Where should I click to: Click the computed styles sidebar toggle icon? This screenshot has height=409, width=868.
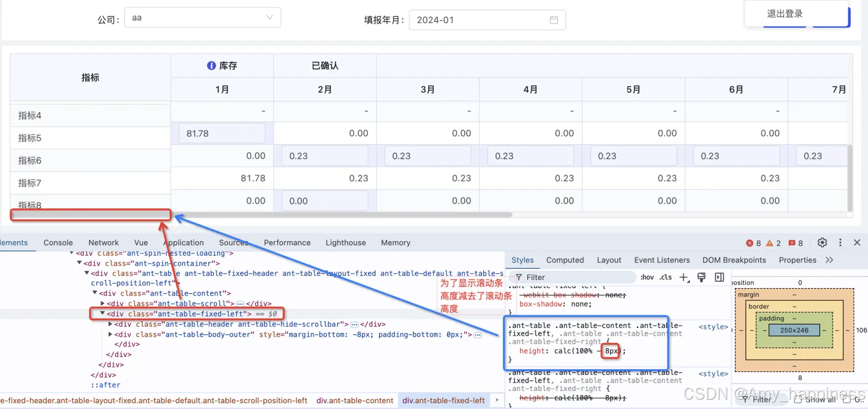719,277
